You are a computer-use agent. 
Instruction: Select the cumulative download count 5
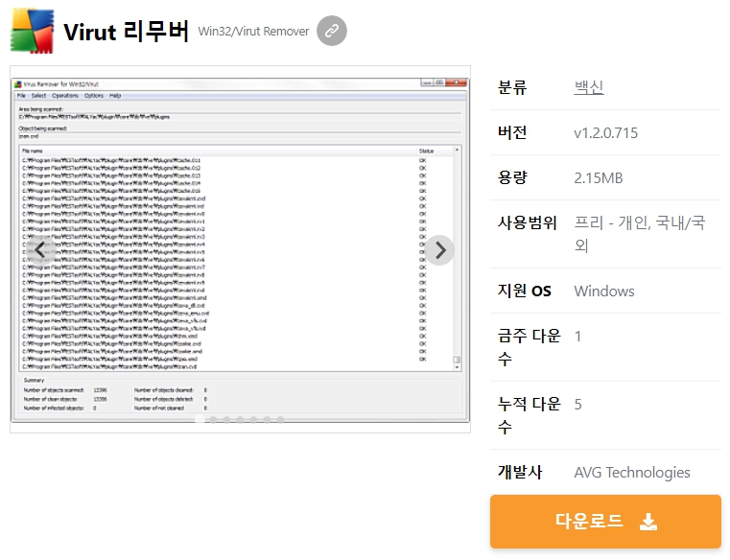pos(577,405)
